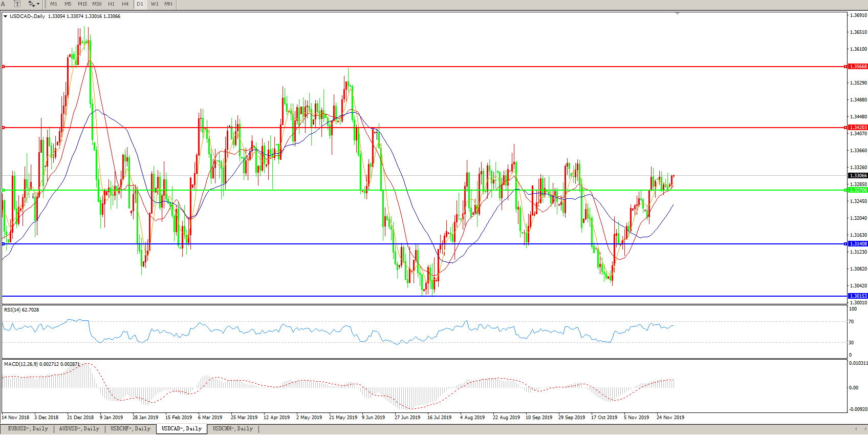This screenshot has height=435, width=868.
Task: Click the blue line handle at 1.31408
Action: pos(4,244)
